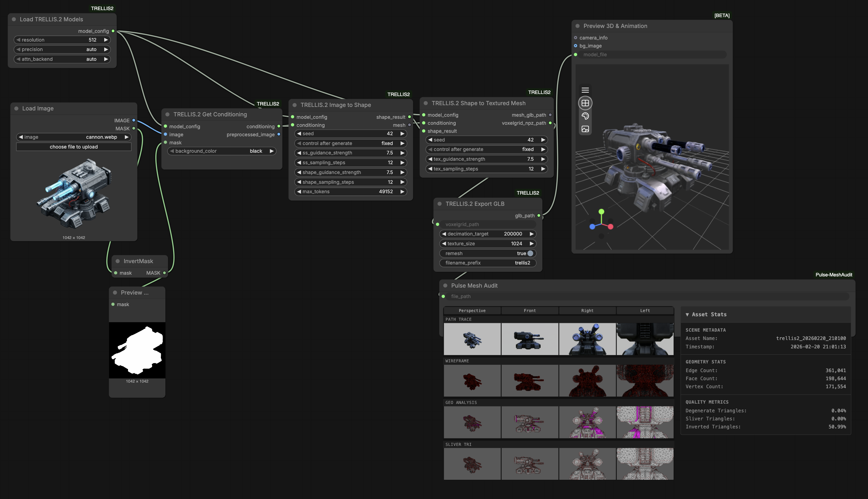Click choose file to upload button
The width and height of the screenshot is (868, 499).
(x=74, y=147)
